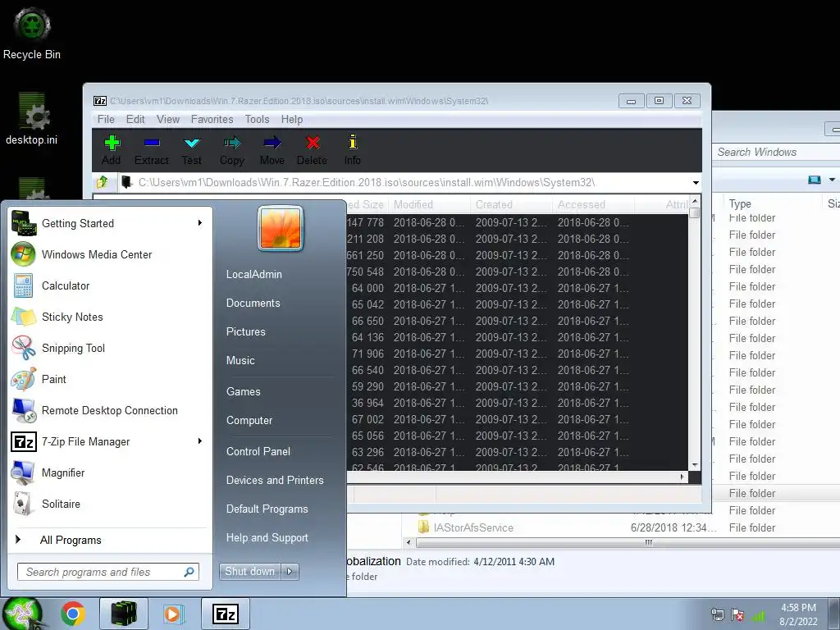
Task: Open view options dropdown in Explorer window
Action: 832,180
